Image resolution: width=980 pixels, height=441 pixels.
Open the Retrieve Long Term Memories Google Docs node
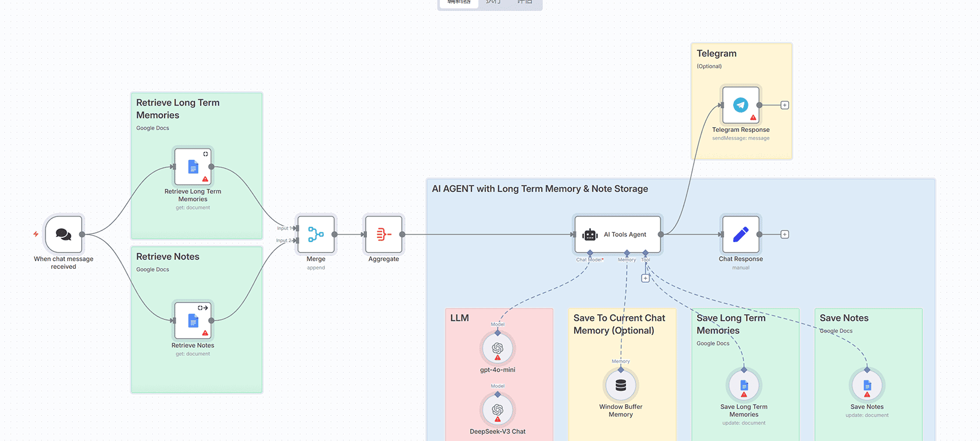pyautogui.click(x=193, y=167)
